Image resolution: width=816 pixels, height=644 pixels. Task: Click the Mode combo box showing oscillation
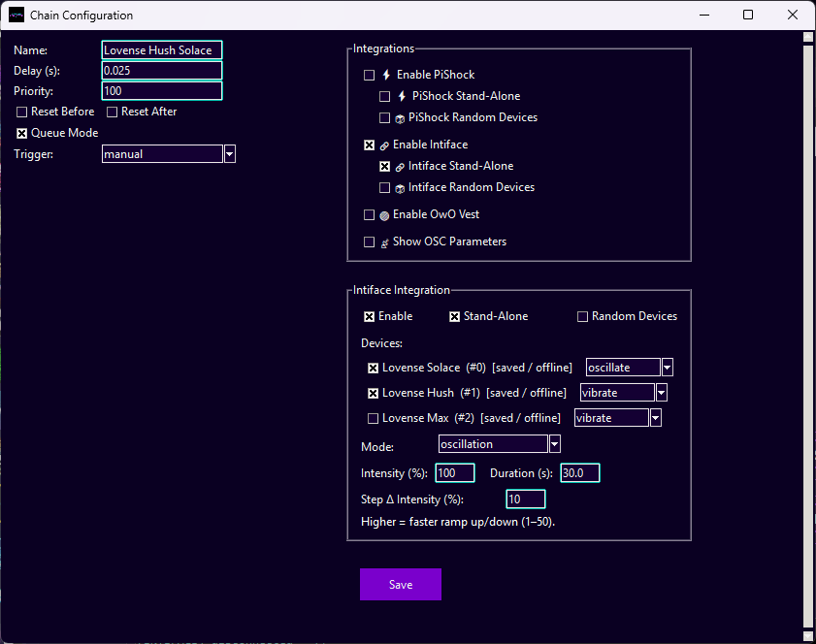coord(493,444)
